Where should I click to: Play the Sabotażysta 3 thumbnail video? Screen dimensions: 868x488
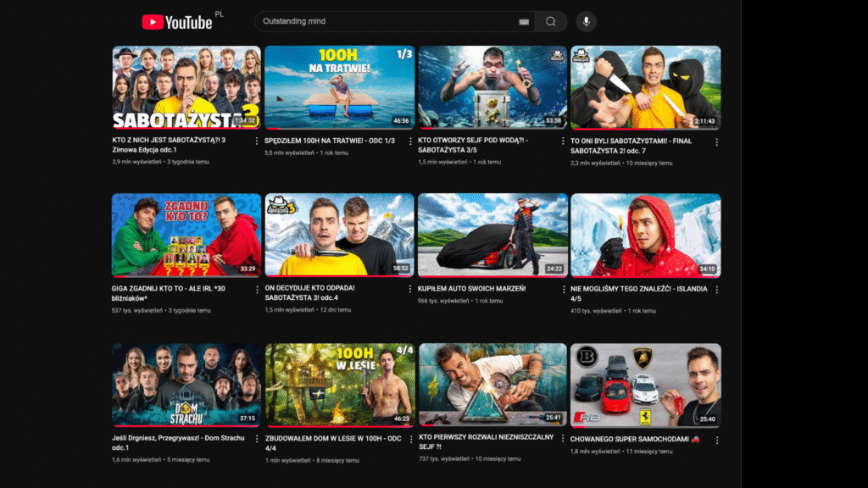[186, 87]
